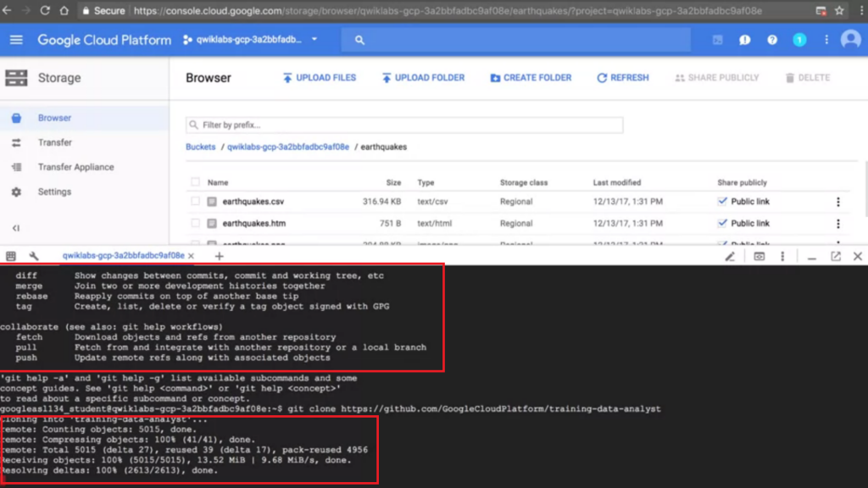Open the browser home page
The height and width of the screenshot is (488, 868).
pos(64,10)
